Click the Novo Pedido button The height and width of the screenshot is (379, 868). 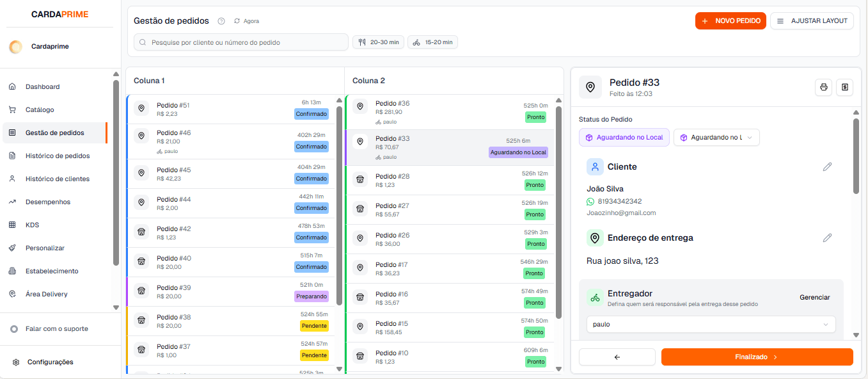pyautogui.click(x=730, y=20)
